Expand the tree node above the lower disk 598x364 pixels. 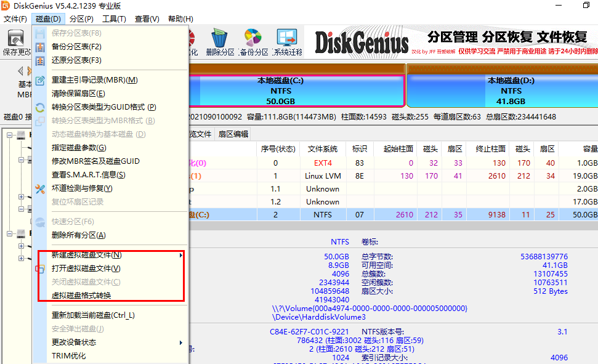[x=22, y=197]
